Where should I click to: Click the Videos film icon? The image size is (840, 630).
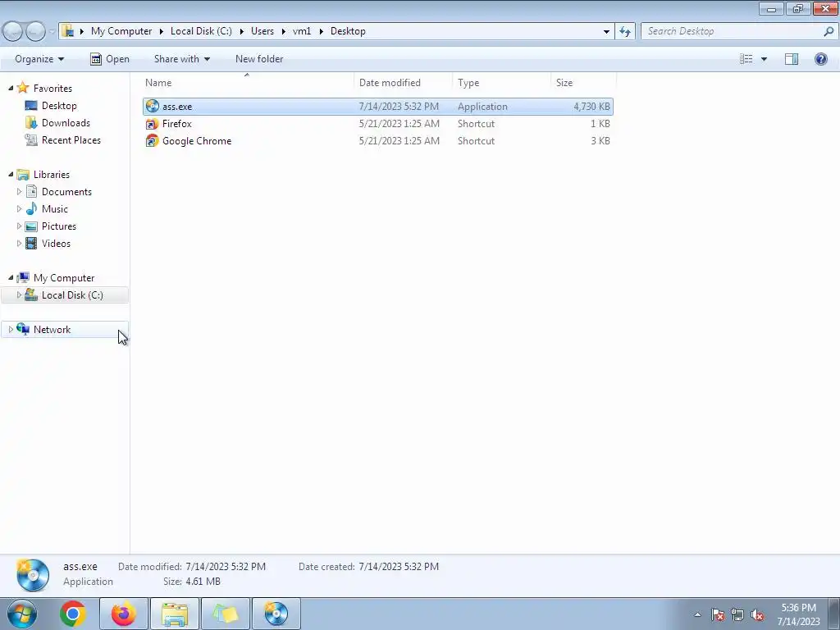tap(32, 243)
